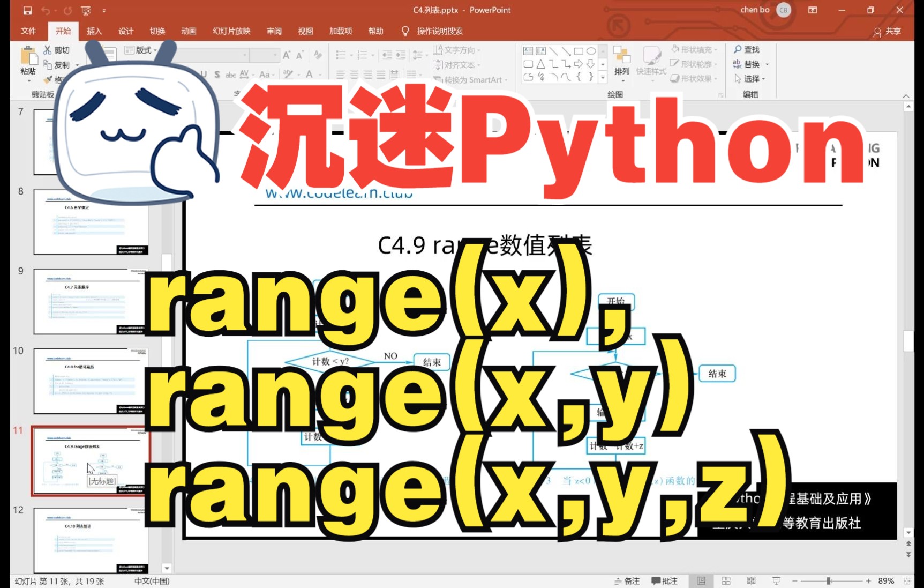Viewport: 924px width, 588px height.
Task: Click Replace (替换) in editing group
Action: click(x=750, y=64)
